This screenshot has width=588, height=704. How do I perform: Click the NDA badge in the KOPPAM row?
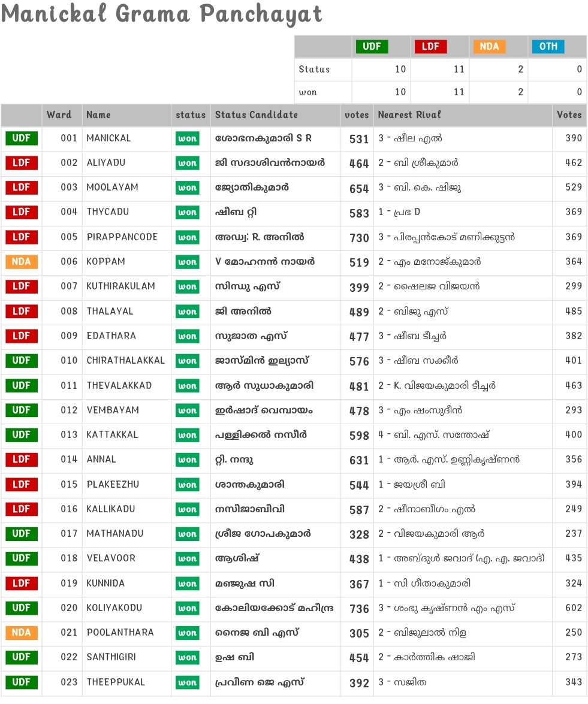pos(22,262)
